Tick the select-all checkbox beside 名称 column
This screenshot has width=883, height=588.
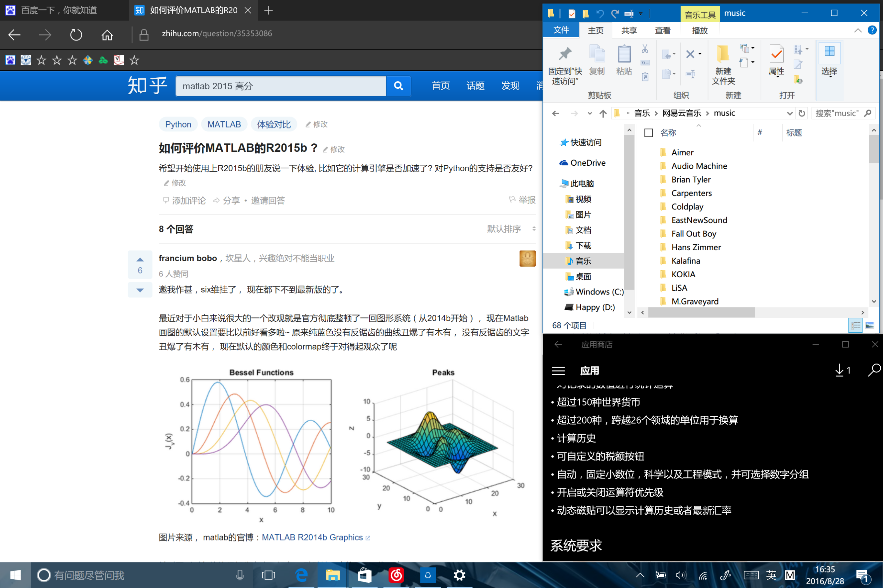tap(648, 133)
